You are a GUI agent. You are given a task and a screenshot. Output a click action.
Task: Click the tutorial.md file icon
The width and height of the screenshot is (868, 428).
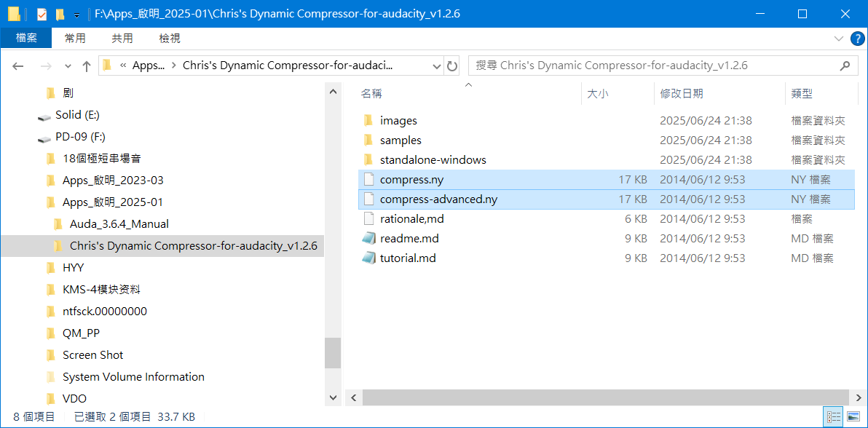[368, 258]
